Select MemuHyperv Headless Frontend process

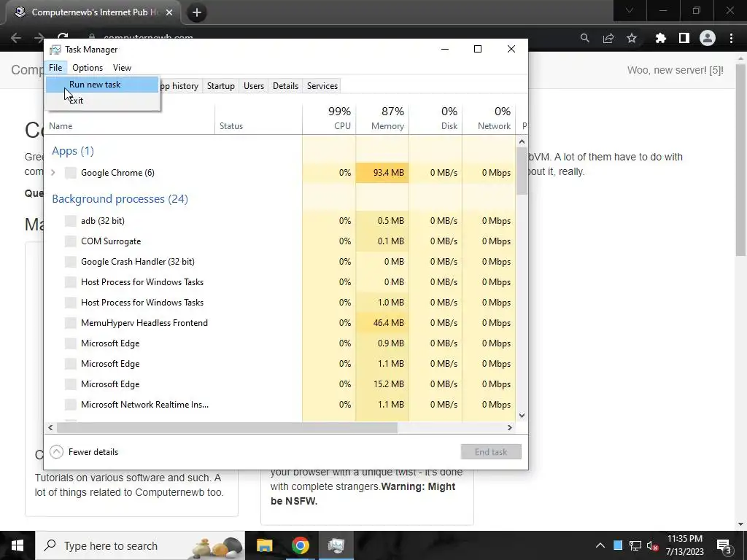pos(279,323)
